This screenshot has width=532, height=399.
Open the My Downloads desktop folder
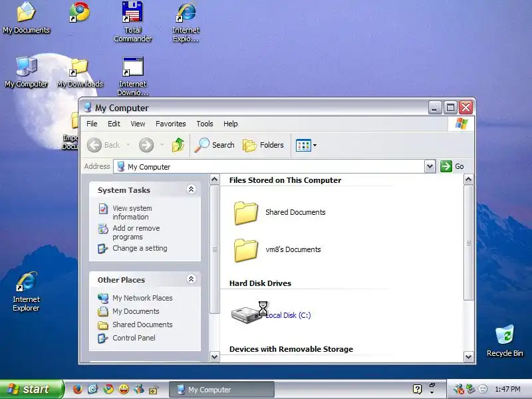[x=80, y=73]
